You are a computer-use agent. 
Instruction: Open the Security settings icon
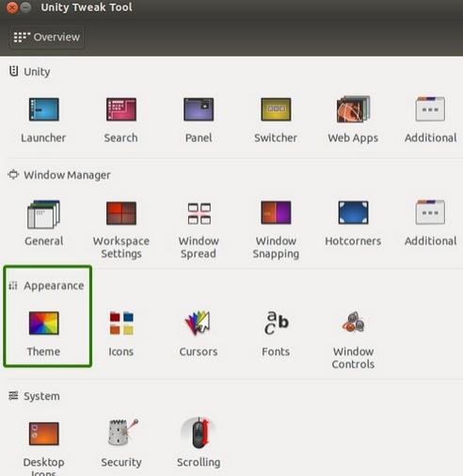click(122, 433)
